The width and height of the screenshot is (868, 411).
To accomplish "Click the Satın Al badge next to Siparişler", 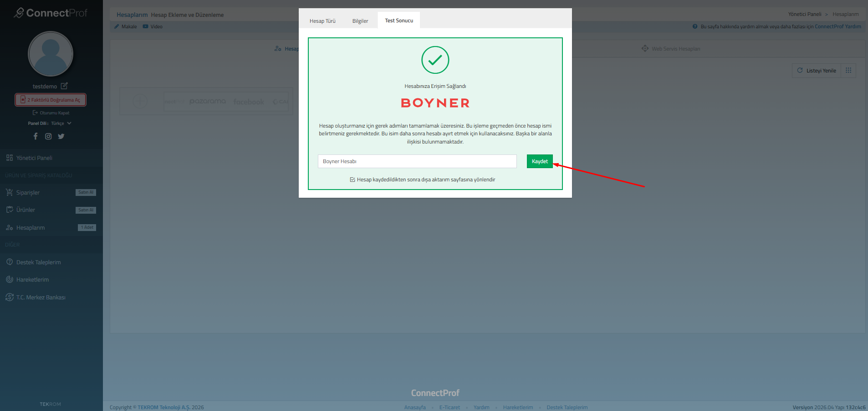I will click(86, 192).
